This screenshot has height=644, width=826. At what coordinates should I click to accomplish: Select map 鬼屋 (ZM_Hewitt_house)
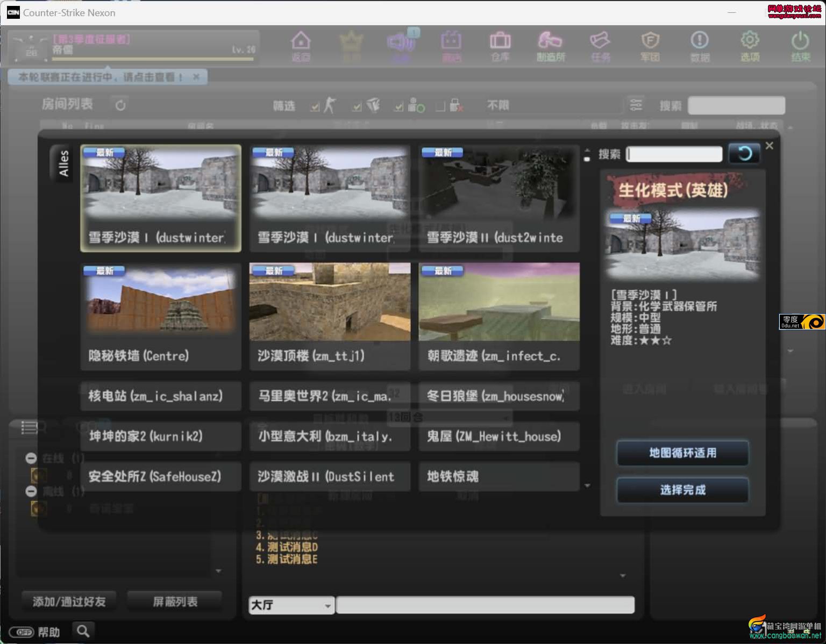[499, 436]
